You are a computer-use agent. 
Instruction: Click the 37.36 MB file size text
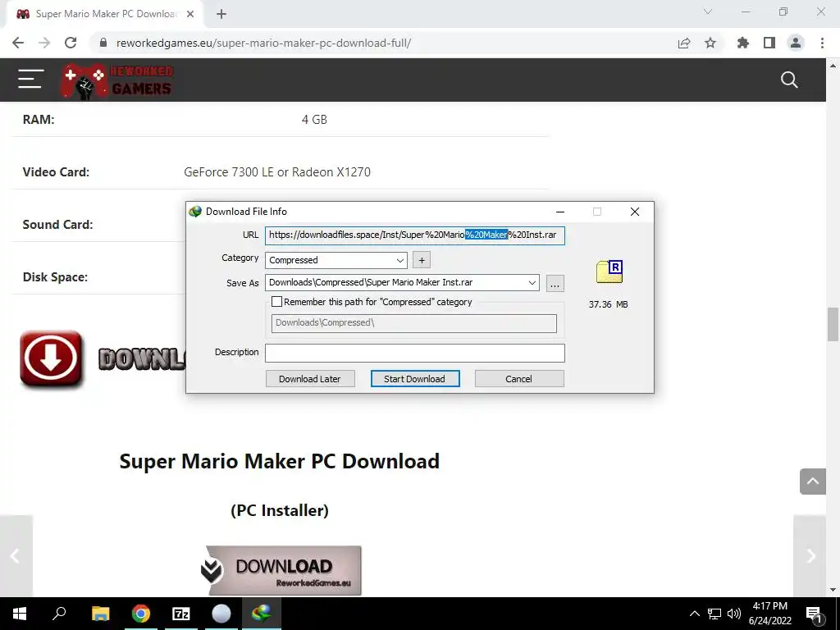click(608, 304)
